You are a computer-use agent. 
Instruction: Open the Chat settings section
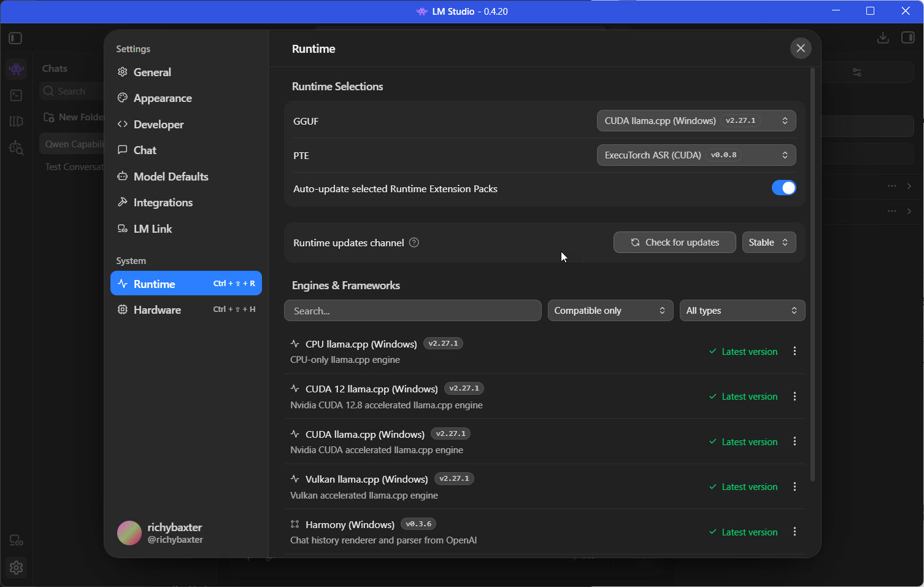point(186,150)
